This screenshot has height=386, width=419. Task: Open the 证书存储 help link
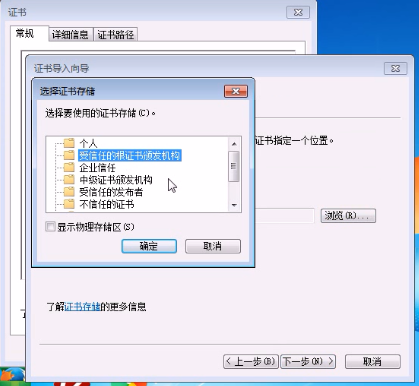point(82,307)
